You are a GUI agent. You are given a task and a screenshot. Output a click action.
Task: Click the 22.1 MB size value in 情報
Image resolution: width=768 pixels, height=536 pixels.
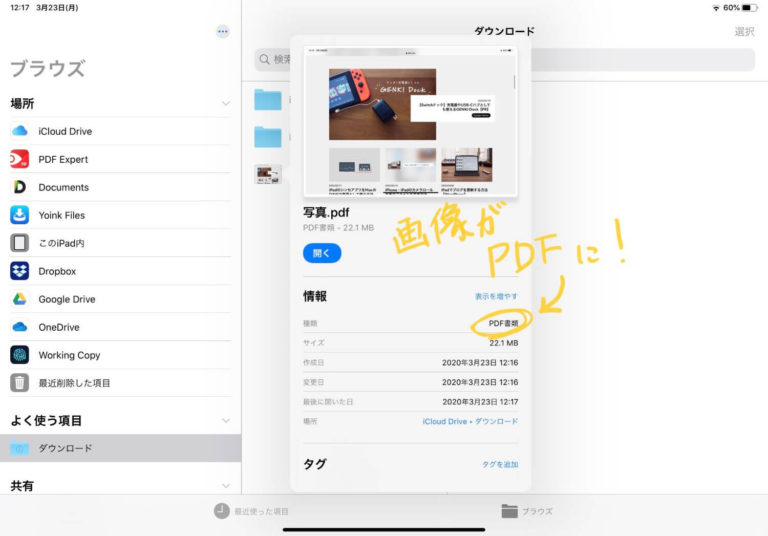tap(504, 343)
